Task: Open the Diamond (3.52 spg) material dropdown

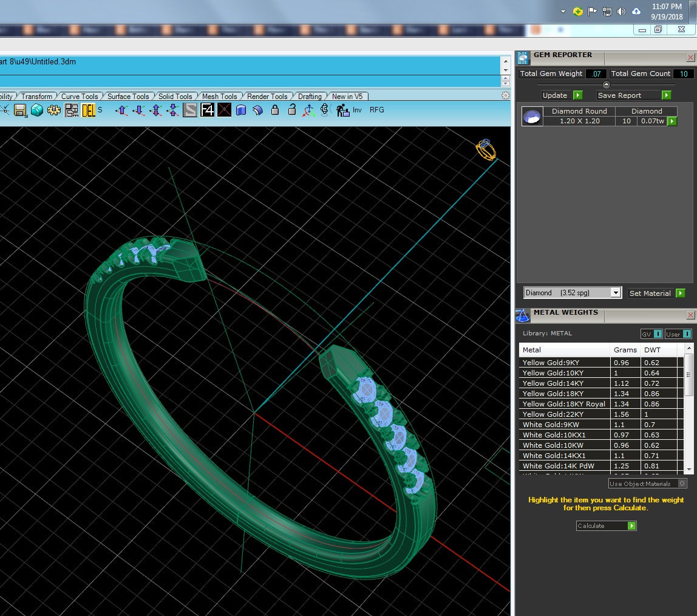Action: pos(572,293)
